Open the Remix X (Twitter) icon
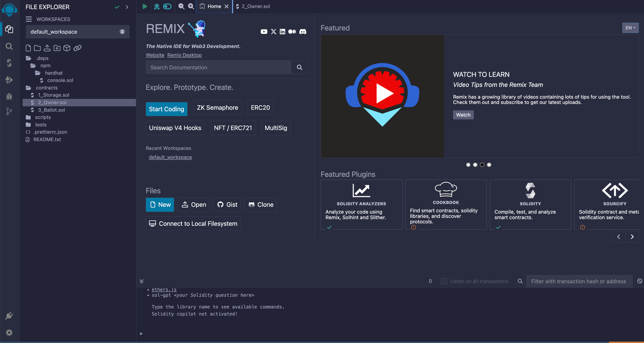This screenshot has width=644, height=343. coord(274,31)
